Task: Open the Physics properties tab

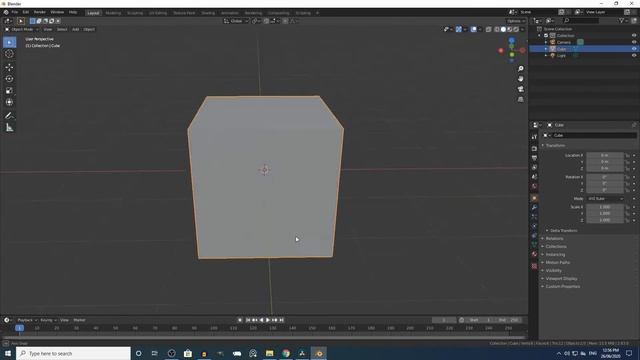Action: [x=534, y=226]
